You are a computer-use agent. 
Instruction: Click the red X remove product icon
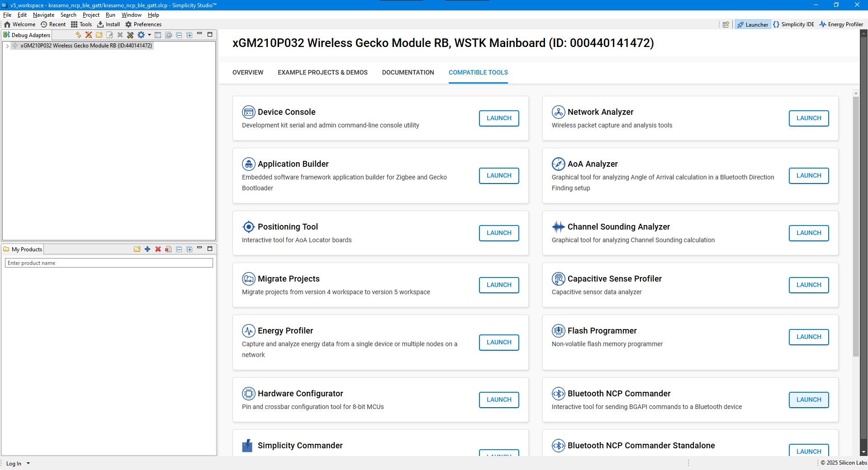[158, 249]
